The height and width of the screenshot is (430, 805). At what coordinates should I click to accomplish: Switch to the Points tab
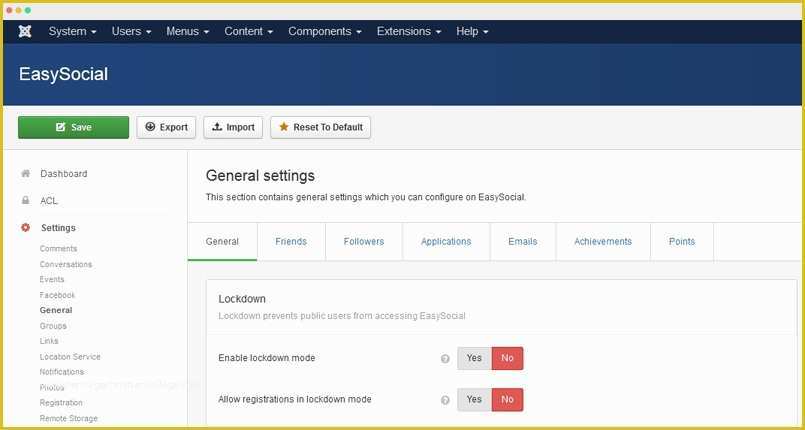(682, 242)
